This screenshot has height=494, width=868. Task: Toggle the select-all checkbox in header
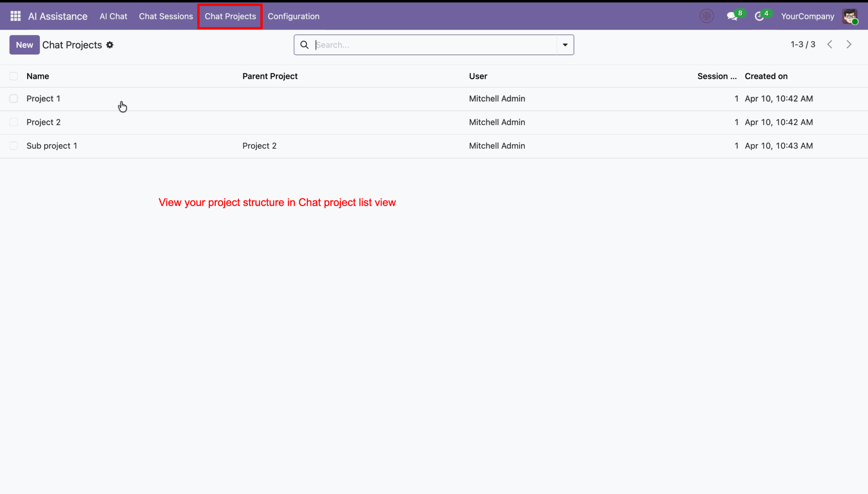tap(14, 76)
